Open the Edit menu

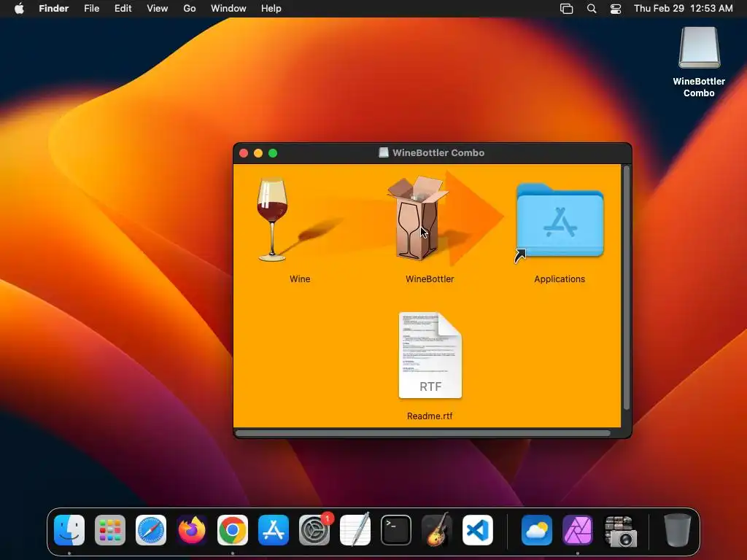[123, 8]
